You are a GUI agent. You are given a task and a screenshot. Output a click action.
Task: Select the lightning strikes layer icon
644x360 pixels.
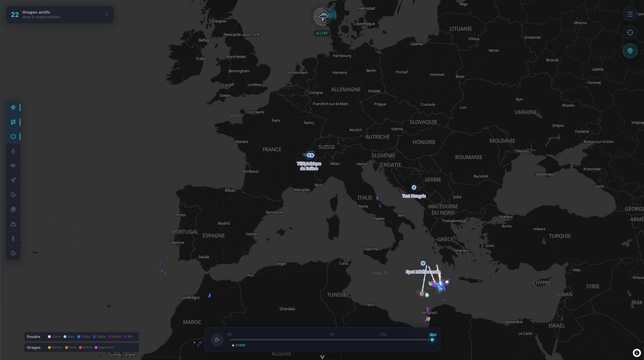[x=13, y=107]
